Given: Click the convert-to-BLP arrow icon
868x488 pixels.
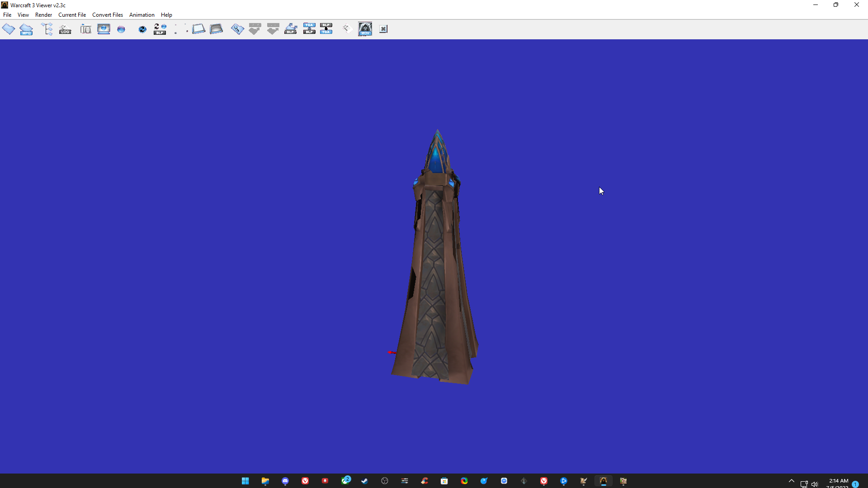Looking at the screenshot, I should coord(291,29).
